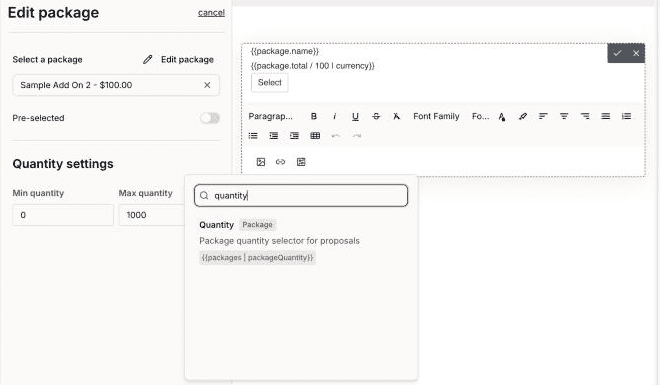Image resolution: width=660 pixels, height=385 pixels.
Task: Apply italic formatting in editor toolbar
Action: coord(335,116)
